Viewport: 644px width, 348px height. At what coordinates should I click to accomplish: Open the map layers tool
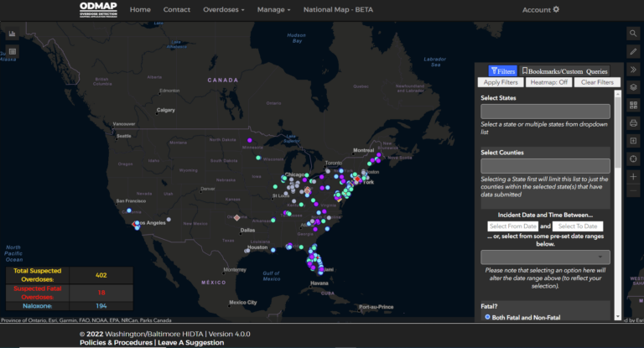pyautogui.click(x=633, y=87)
